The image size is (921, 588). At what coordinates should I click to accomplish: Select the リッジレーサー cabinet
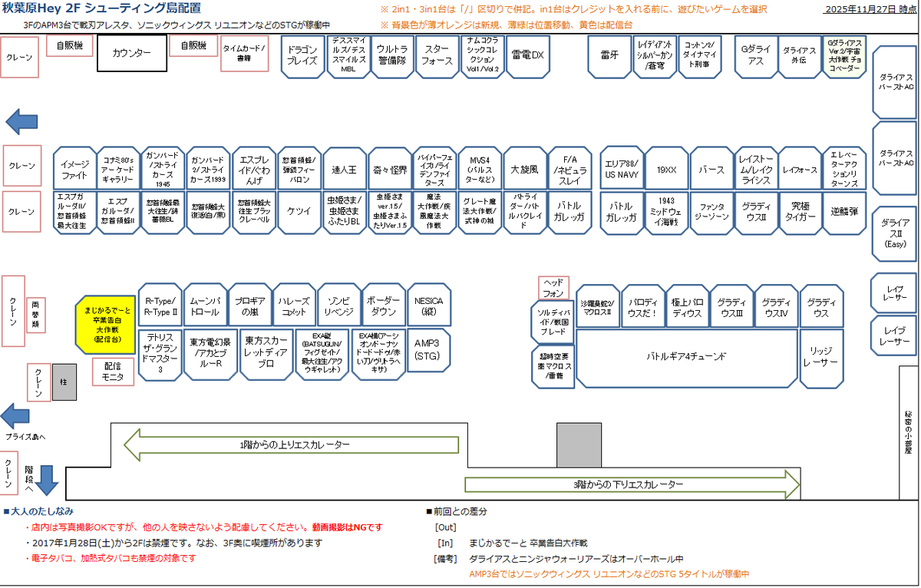[821, 358]
